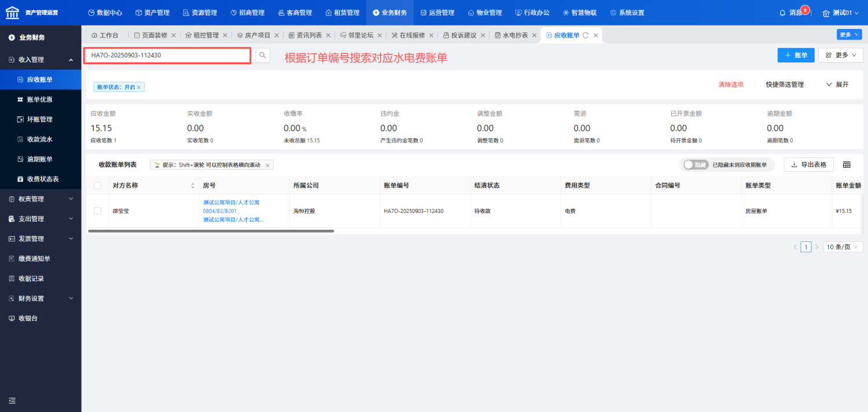Open 逾期账单 in the sidebar
The height and width of the screenshot is (412, 868).
41,159
